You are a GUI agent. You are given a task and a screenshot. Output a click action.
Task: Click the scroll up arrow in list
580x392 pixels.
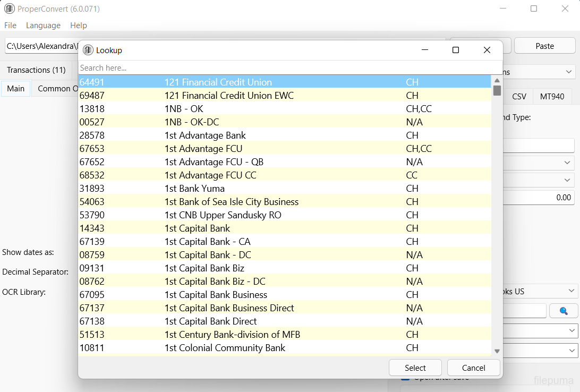tap(497, 80)
